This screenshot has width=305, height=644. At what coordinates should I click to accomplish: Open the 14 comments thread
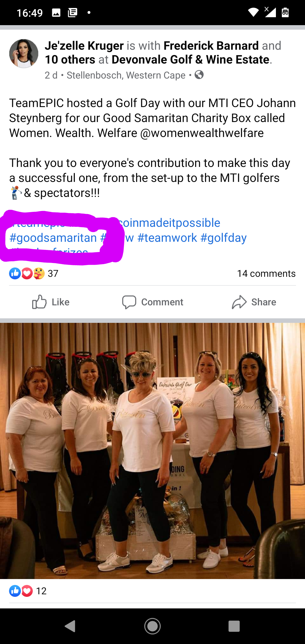coord(266,273)
